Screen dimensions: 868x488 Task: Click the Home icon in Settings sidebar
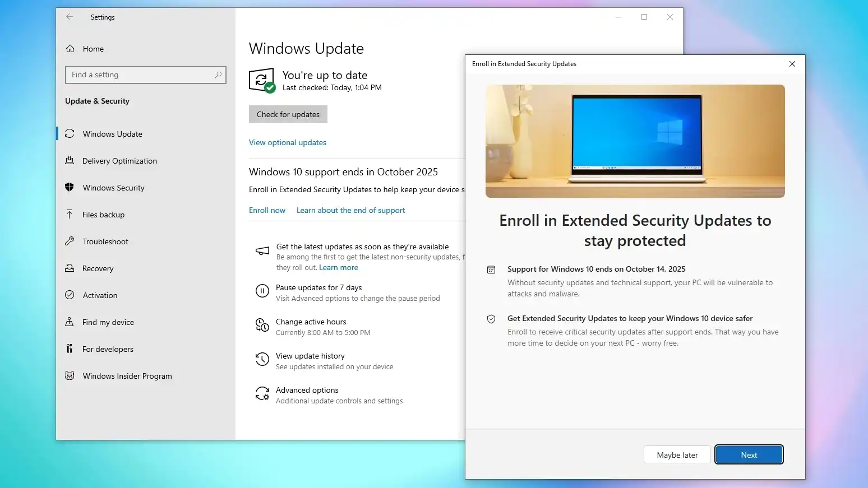tap(70, 49)
